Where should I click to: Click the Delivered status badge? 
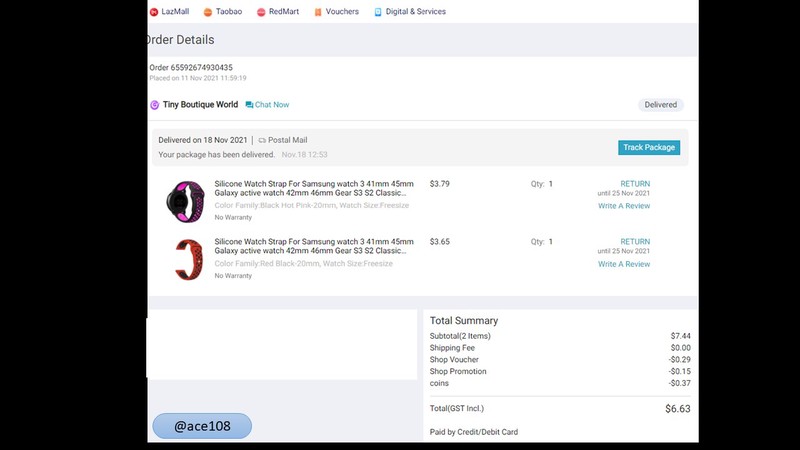tap(660, 105)
